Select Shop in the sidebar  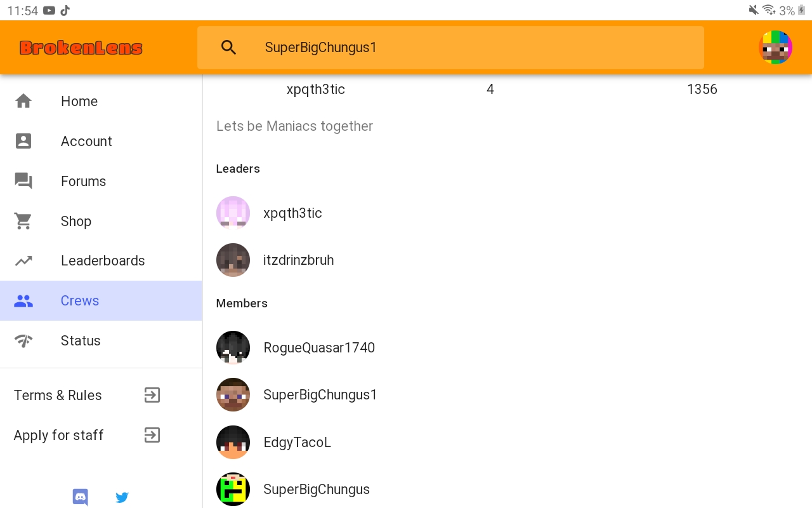101,221
